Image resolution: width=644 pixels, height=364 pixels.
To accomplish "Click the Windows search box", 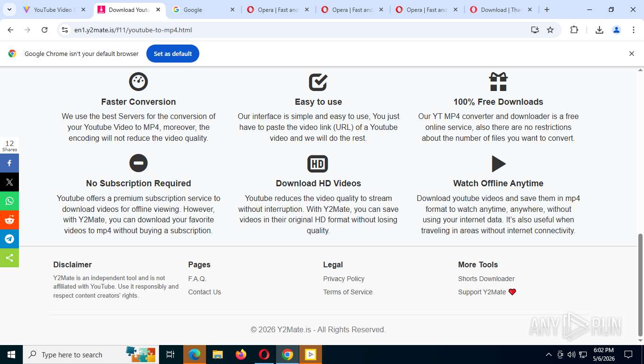I will coord(90,355).
